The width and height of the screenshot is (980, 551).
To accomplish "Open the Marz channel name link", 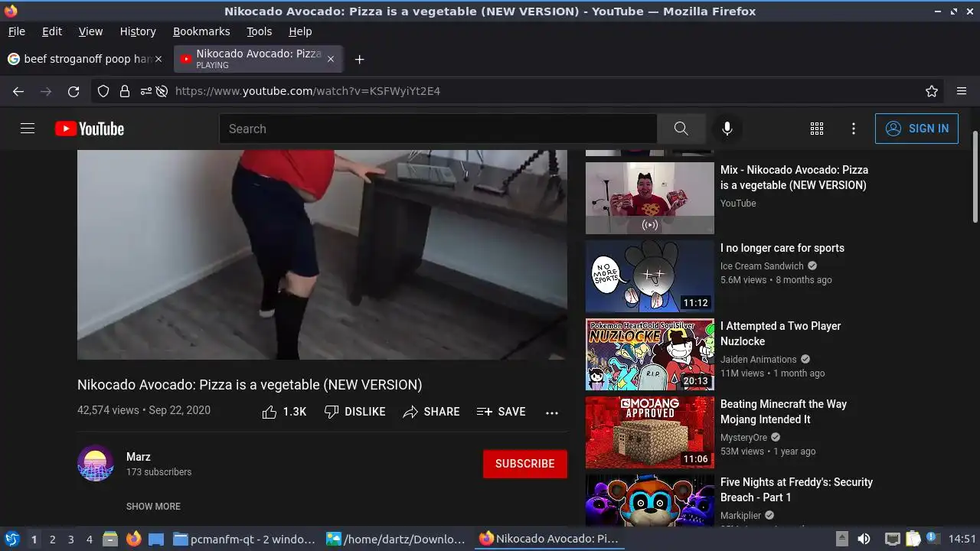I will tap(139, 457).
